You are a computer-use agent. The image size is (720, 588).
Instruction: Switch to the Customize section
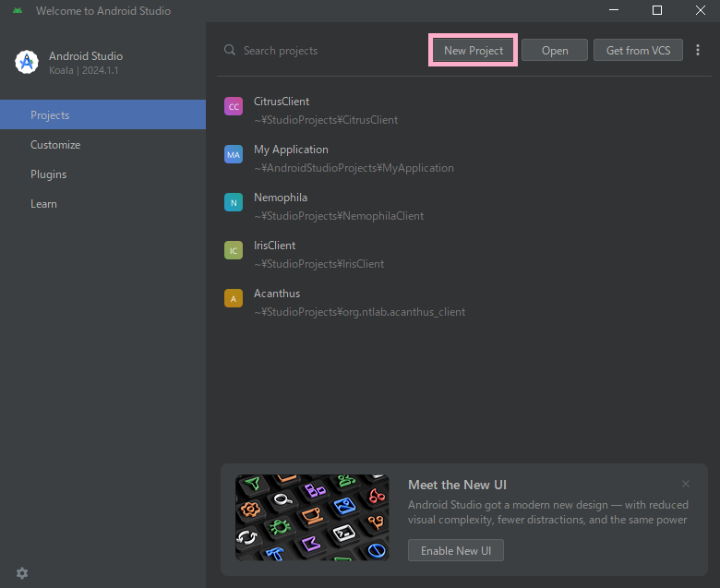click(x=102, y=145)
